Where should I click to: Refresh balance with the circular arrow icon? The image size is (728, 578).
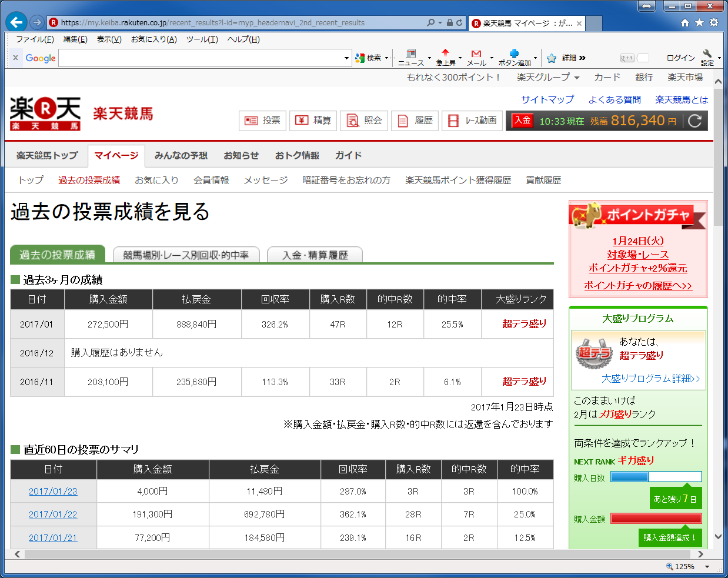694,121
